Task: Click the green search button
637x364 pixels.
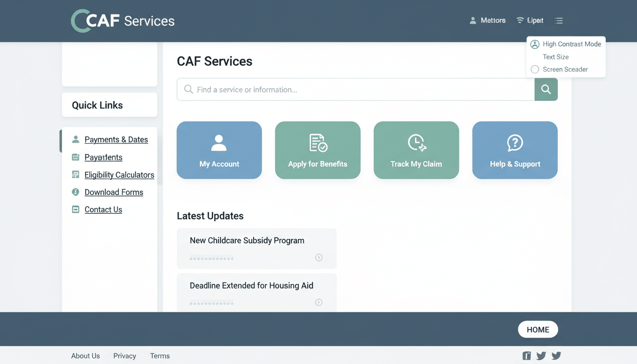Action: click(546, 90)
